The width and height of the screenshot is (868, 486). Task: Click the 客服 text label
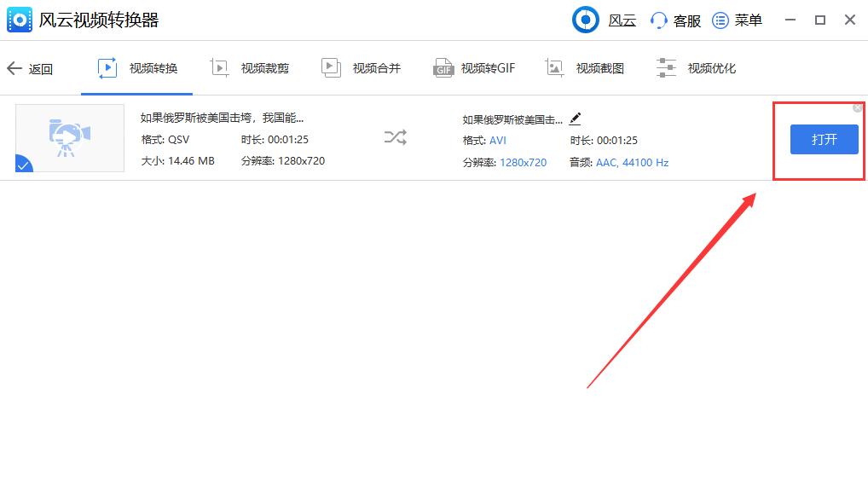pyautogui.click(x=687, y=21)
